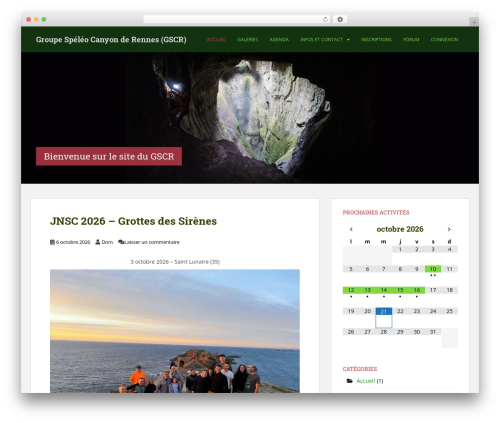500x423 pixels.
Task: Select October 5 in calendar
Action: point(351,269)
